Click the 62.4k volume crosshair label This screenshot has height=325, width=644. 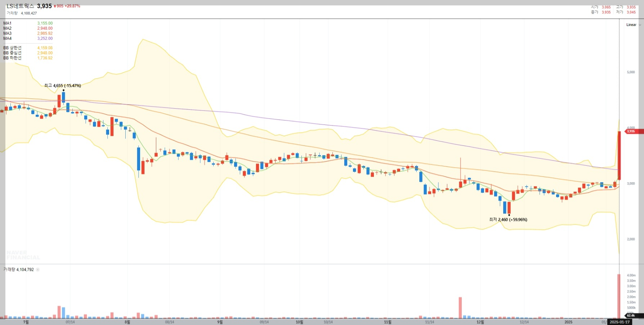(634, 316)
